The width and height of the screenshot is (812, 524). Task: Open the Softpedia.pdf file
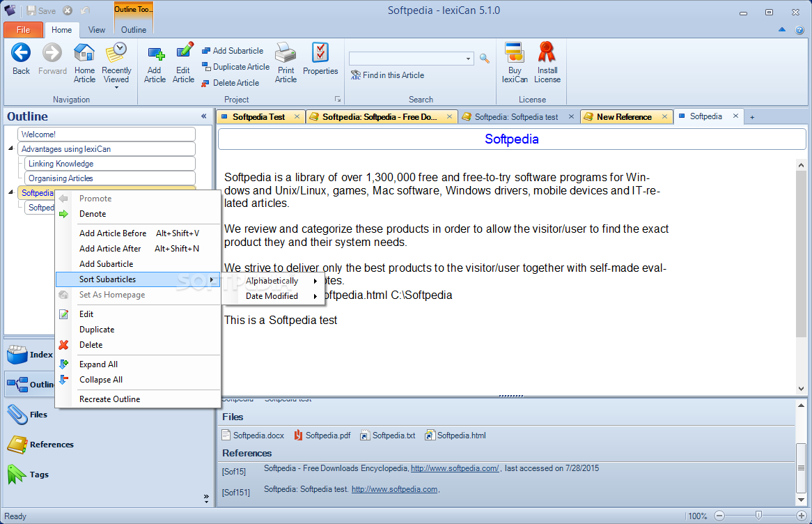click(x=322, y=436)
